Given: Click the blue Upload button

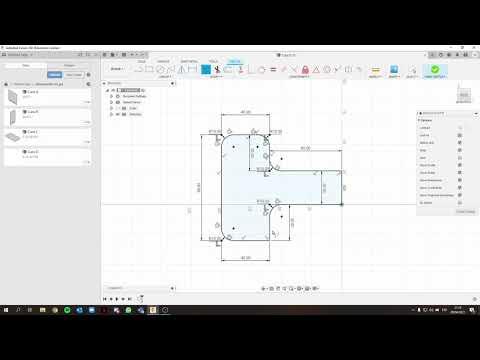Looking at the screenshot, I should coord(54,75).
